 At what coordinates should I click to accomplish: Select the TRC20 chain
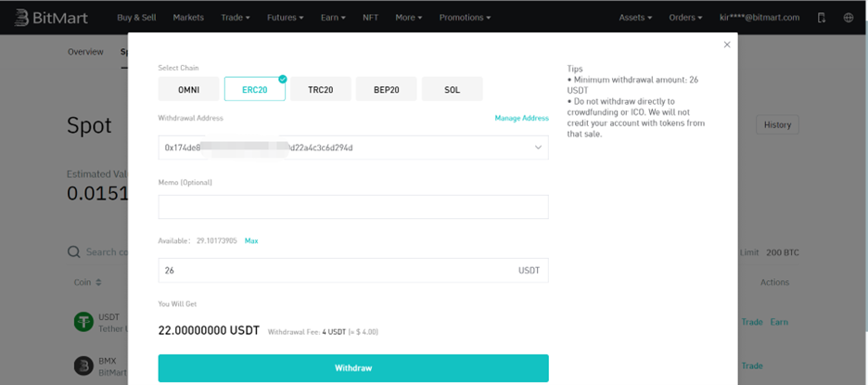click(x=321, y=89)
